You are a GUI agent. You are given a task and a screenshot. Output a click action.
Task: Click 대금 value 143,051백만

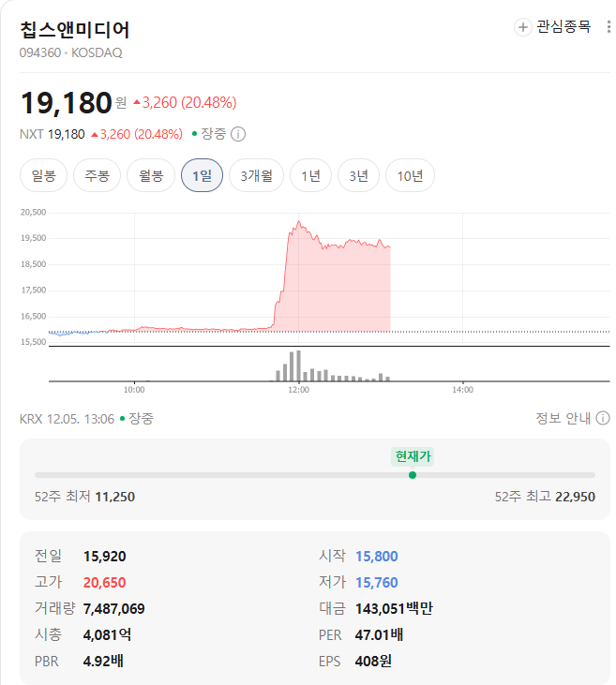[394, 608]
